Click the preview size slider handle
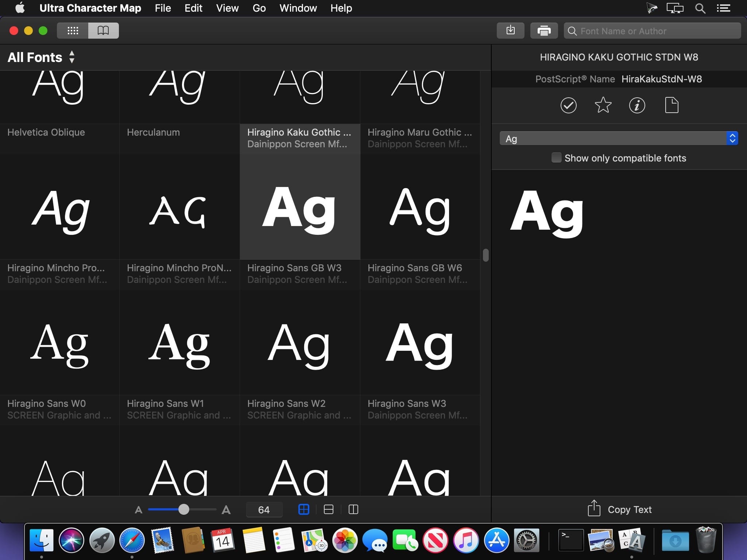The width and height of the screenshot is (747, 560). tap(184, 509)
